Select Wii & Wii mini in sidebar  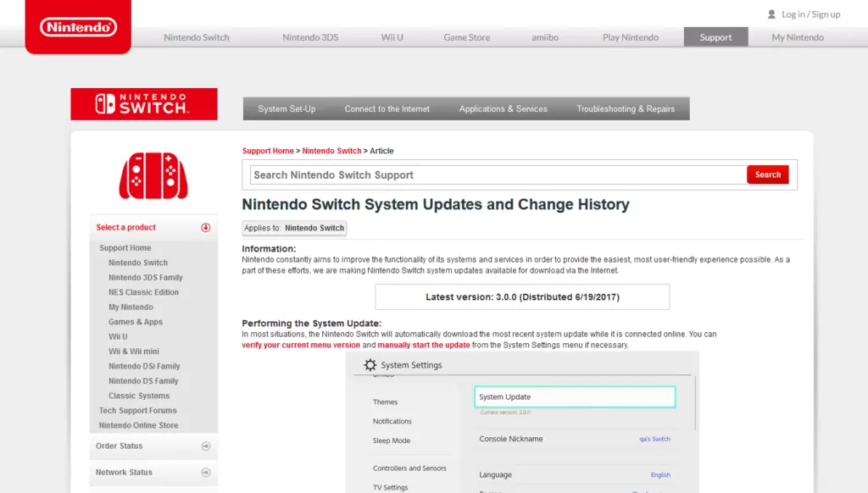pyautogui.click(x=133, y=352)
